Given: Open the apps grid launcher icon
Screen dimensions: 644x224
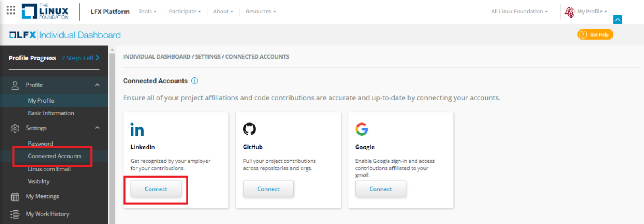Looking at the screenshot, I should tap(11, 10).
